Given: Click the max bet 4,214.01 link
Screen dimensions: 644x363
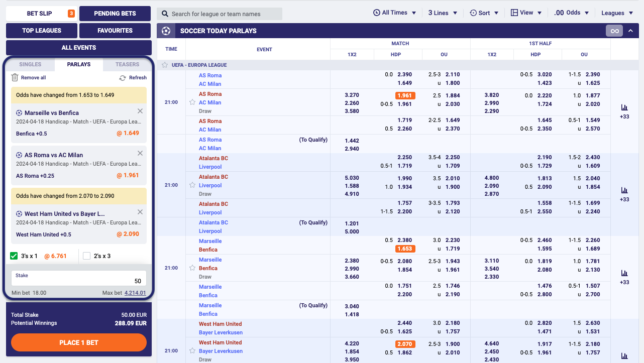Looking at the screenshot, I should point(135,293).
